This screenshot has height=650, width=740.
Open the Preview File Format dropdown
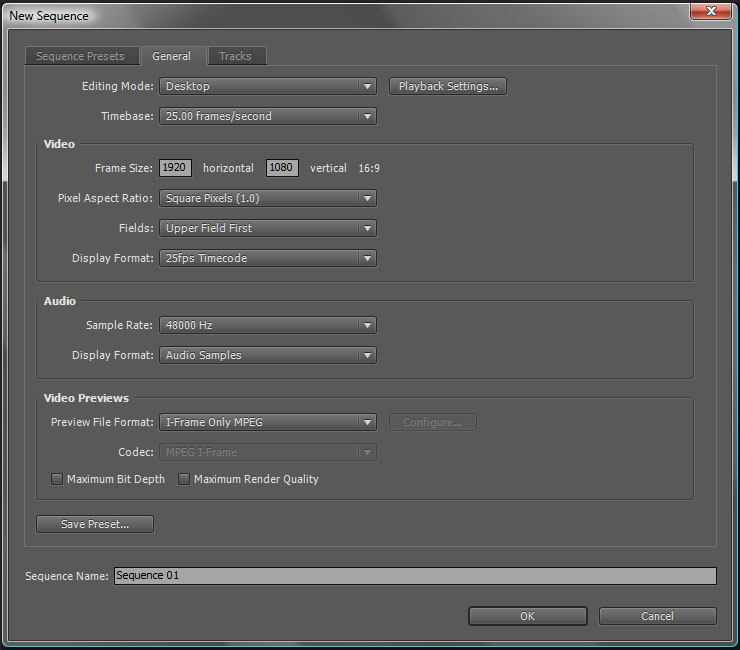pos(267,423)
